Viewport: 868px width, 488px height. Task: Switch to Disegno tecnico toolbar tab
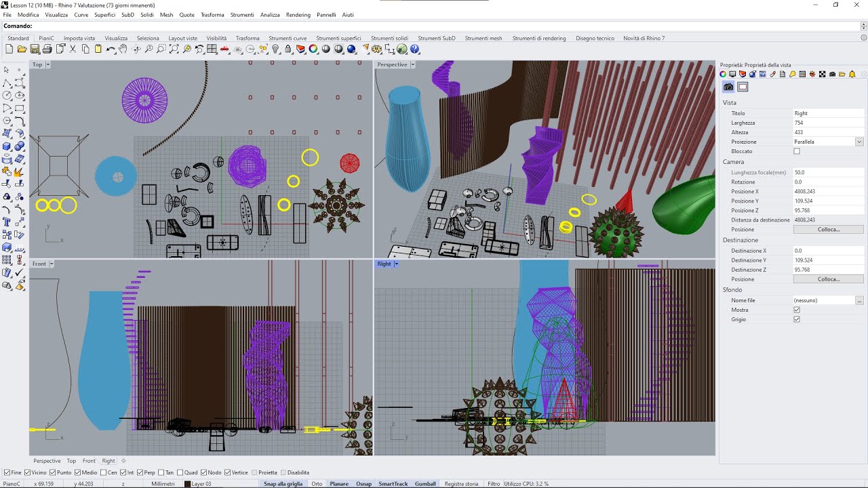point(595,39)
